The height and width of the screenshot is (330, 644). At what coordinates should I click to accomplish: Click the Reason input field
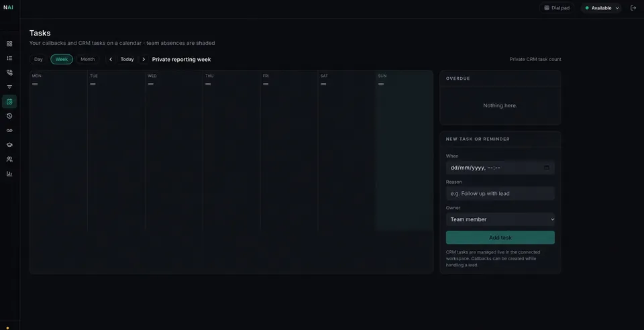click(x=500, y=193)
